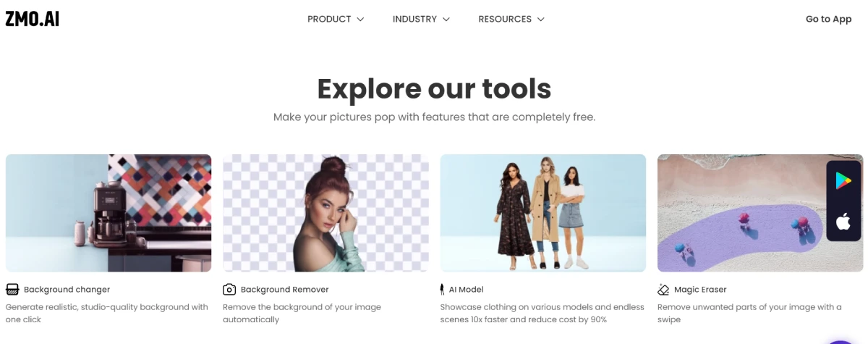Viewport: 868px width, 344px height.
Task: Expand the PRODUCT dropdown chevron
Action: (360, 20)
